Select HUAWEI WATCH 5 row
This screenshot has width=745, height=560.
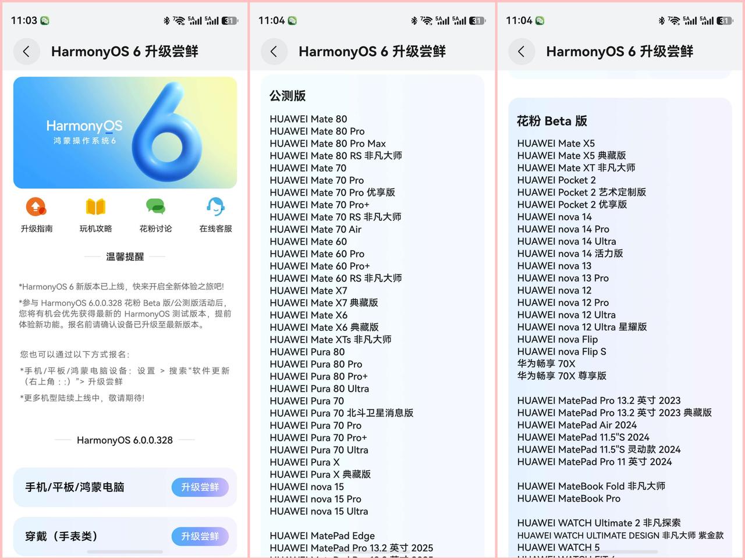click(x=558, y=547)
